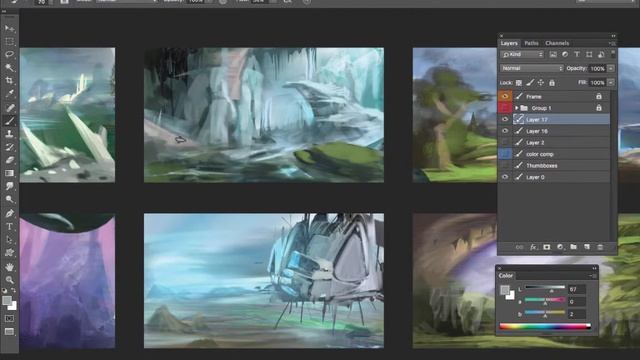The image size is (640, 360).
Task: Select the Crop tool
Action: (x=9, y=81)
